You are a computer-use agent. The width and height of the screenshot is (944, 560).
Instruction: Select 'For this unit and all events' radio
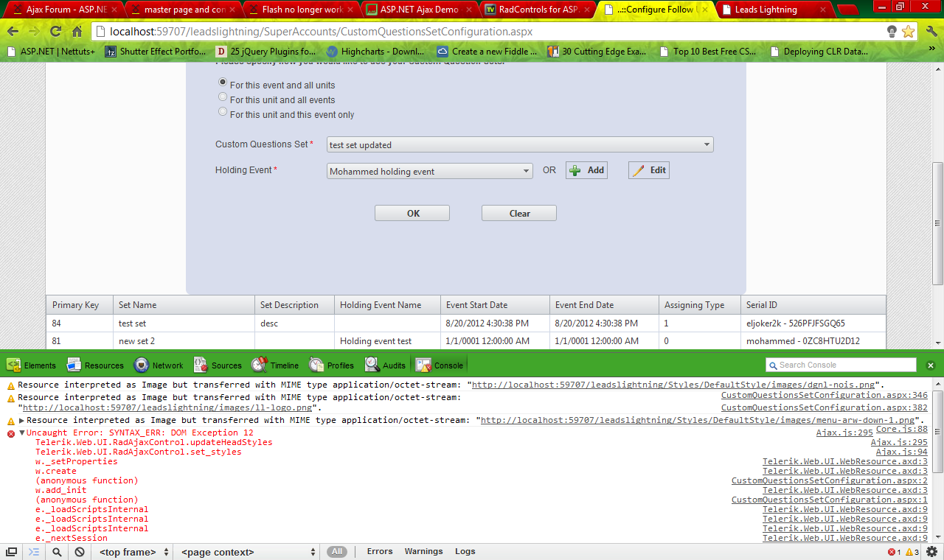(223, 97)
